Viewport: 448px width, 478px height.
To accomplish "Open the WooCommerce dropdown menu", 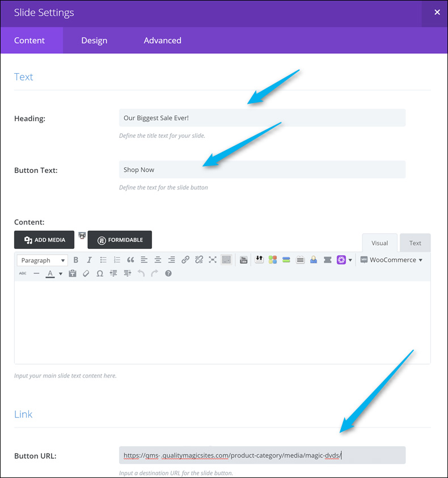I will [x=392, y=260].
